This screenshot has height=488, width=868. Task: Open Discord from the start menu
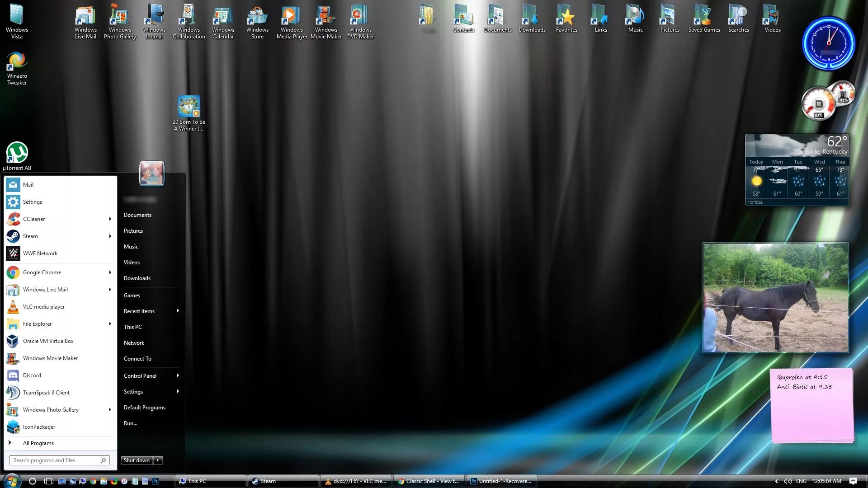[x=32, y=375]
